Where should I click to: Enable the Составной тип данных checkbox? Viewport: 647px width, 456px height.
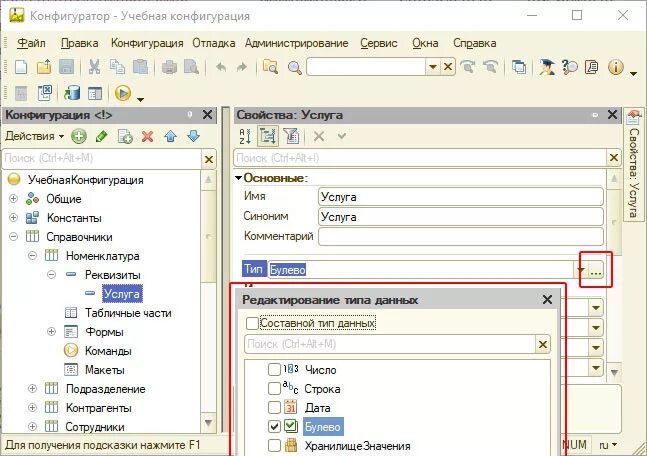click(252, 323)
